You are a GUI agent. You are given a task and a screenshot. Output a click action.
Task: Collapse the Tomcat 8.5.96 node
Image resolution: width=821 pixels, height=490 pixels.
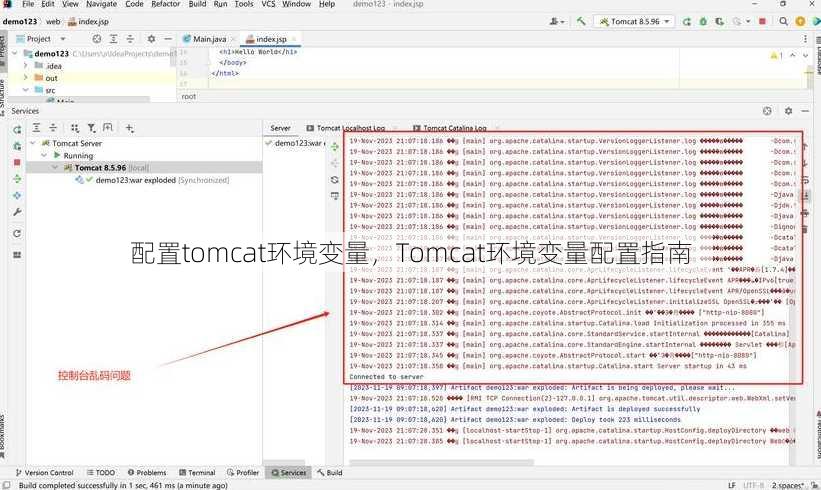(55, 168)
